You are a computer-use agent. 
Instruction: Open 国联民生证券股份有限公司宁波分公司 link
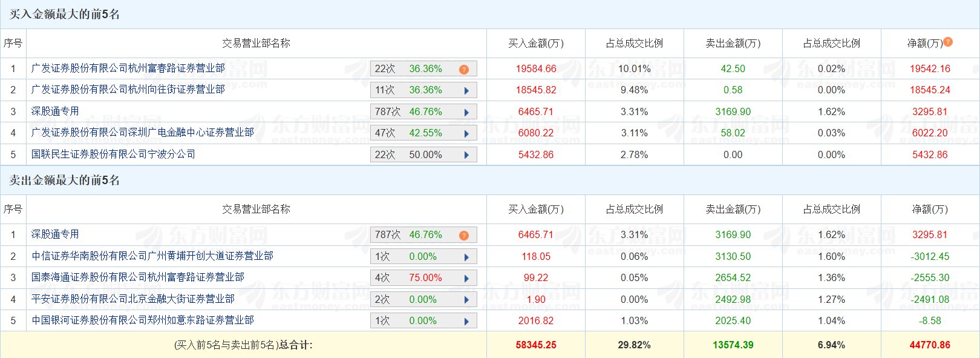(114, 154)
